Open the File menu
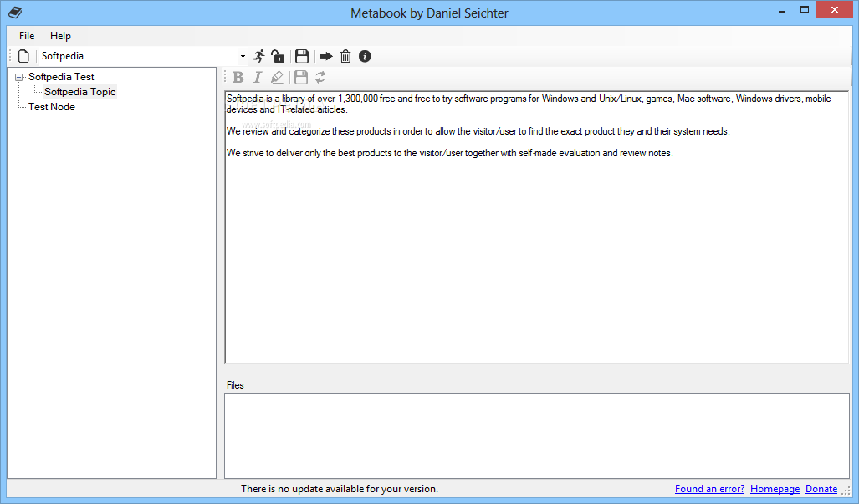Screen dimensions: 859x504 [x=27, y=36]
